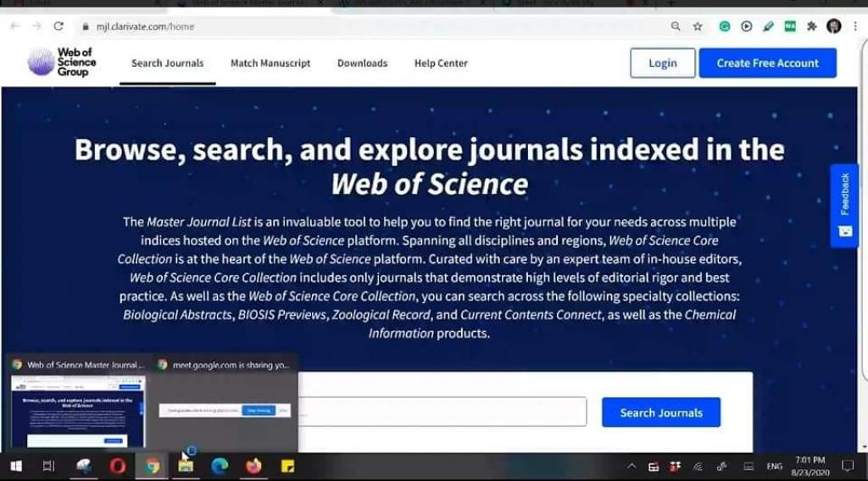
Task: Open the Help Center page
Action: click(x=441, y=64)
